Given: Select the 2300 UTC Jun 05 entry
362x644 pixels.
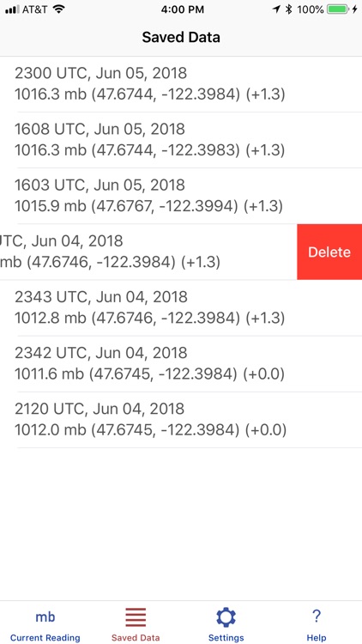Looking at the screenshot, I should click(x=181, y=84).
